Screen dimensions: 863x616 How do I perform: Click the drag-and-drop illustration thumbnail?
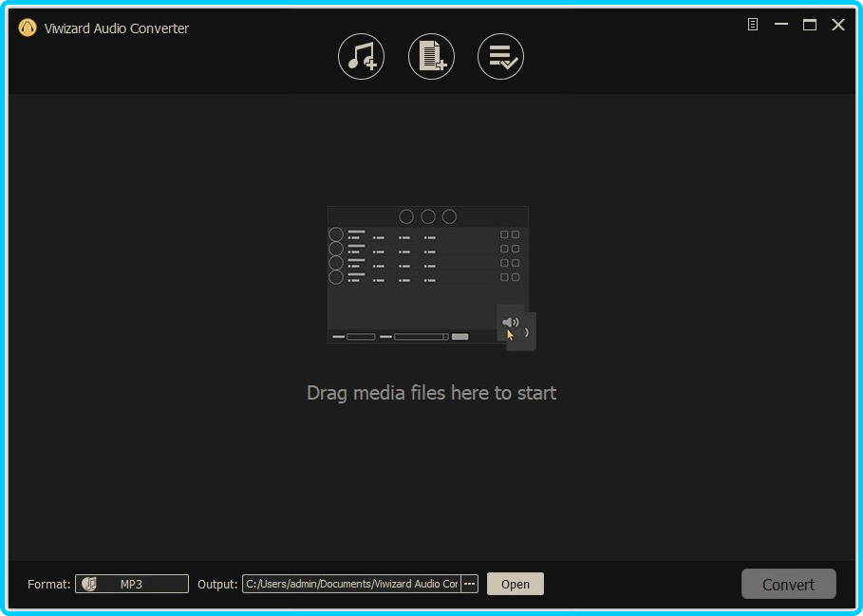tap(431, 278)
